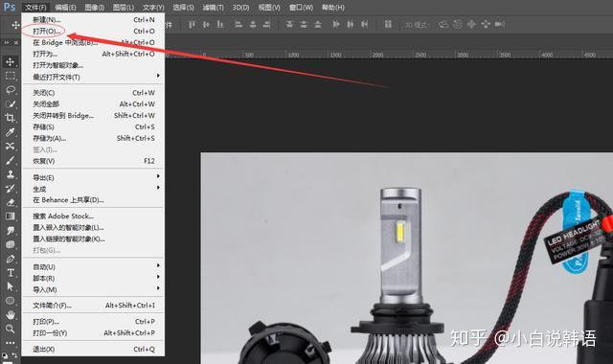
Task: Select the Crop tool
Action: 11,118
